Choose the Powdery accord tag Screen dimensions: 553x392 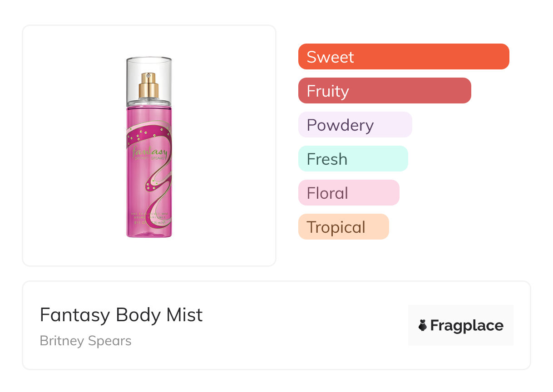(x=355, y=125)
